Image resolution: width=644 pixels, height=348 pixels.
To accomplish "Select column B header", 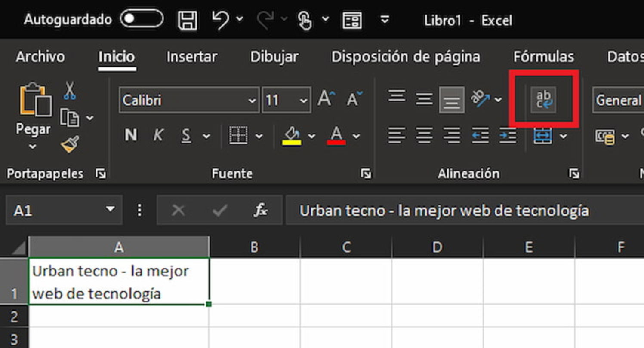I will [x=254, y=247].
